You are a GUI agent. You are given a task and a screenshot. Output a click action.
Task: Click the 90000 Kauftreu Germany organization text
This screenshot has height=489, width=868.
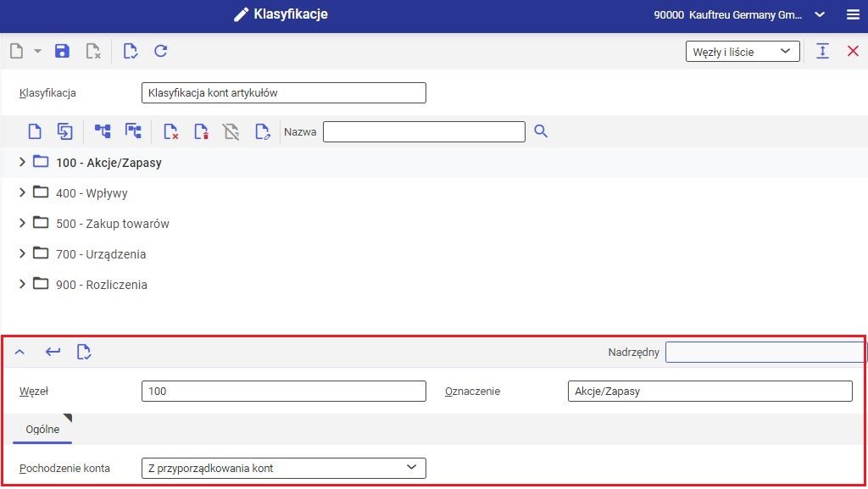(727, 15)
